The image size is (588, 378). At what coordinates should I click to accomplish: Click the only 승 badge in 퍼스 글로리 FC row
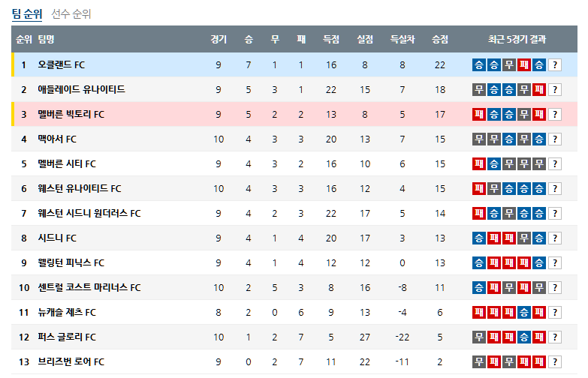click(x=524, y=337)
